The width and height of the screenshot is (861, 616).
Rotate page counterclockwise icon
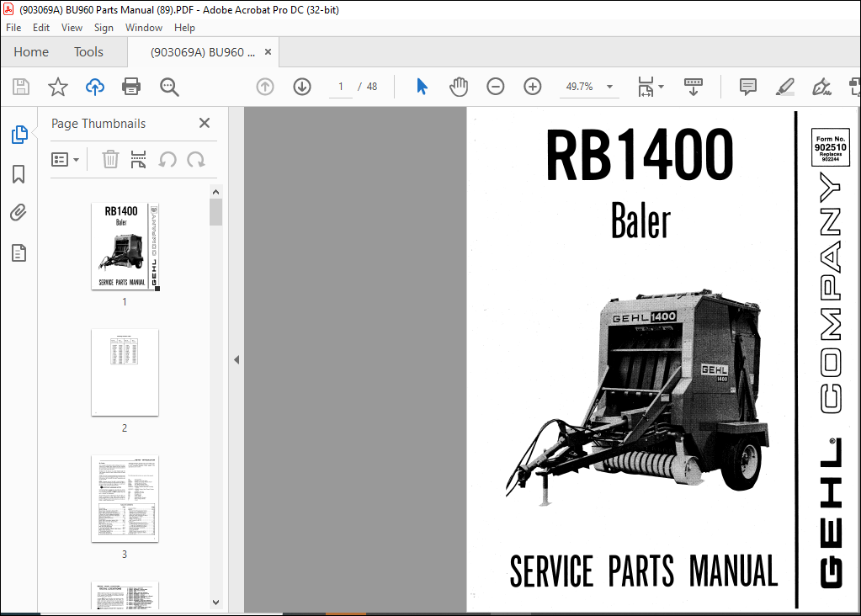[x=167, y=160]
